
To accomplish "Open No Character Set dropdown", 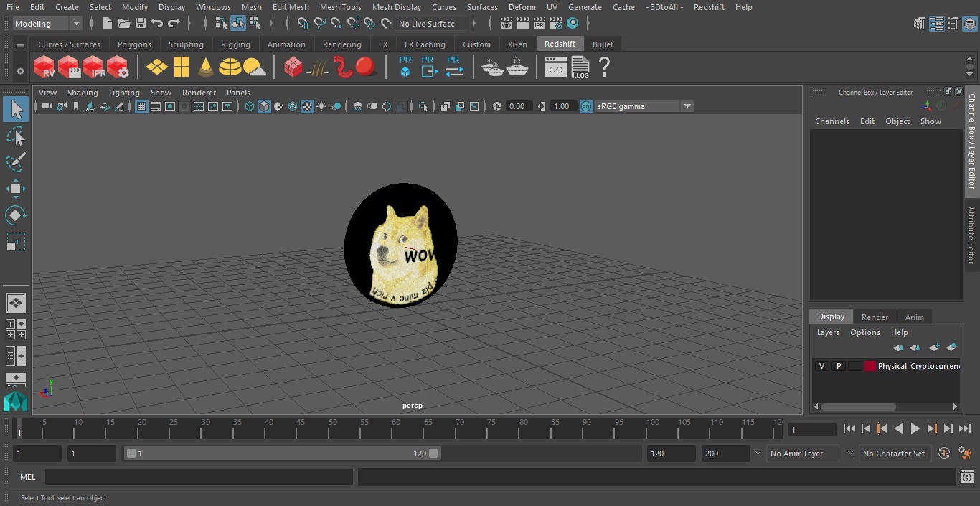I will click(x=895, y=454).
